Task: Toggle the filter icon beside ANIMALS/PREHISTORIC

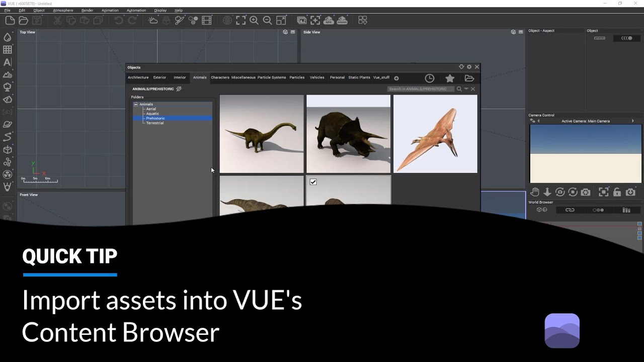Action: coord(179,89)
